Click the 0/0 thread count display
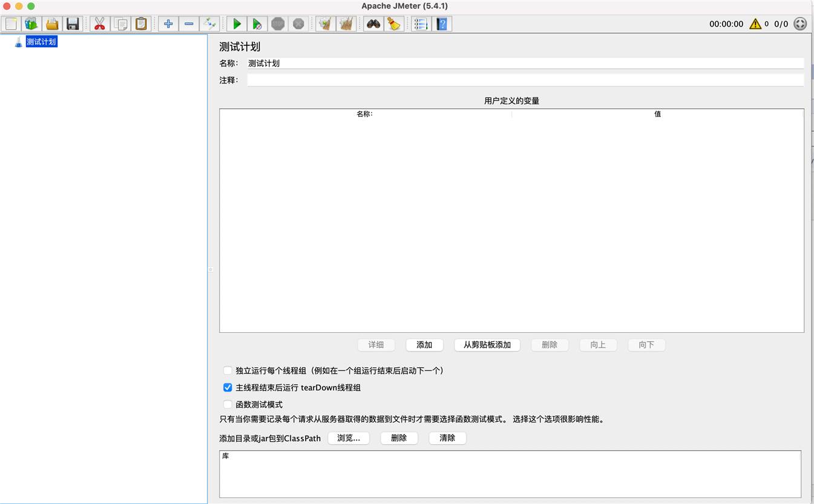Viewport: 814px width, 504px height. 781,24
